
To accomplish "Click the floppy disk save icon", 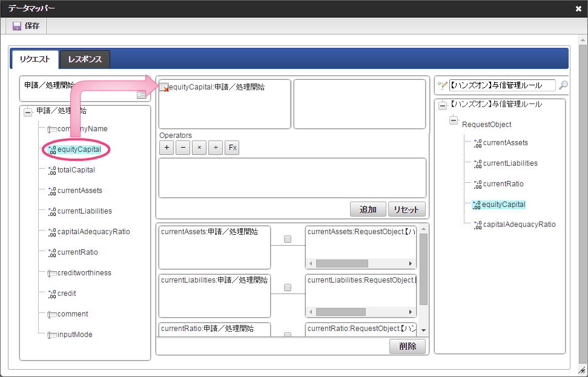I will coord(17,26).
